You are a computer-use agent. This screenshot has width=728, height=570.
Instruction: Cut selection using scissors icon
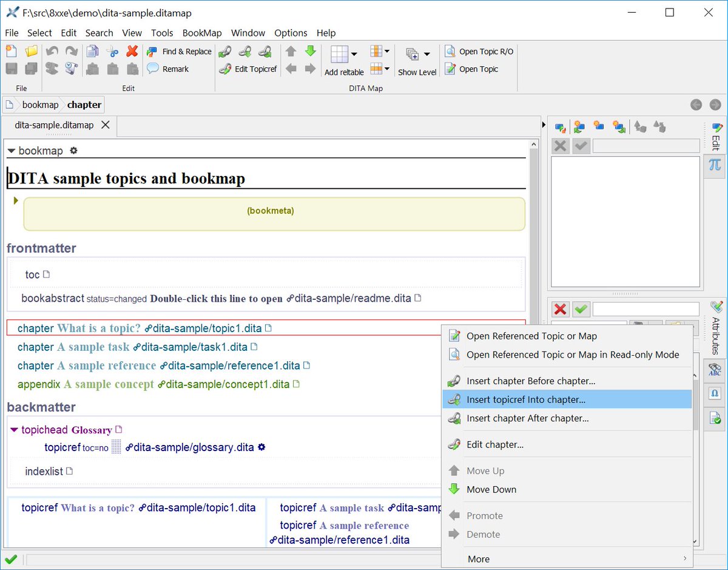(112, 52)
